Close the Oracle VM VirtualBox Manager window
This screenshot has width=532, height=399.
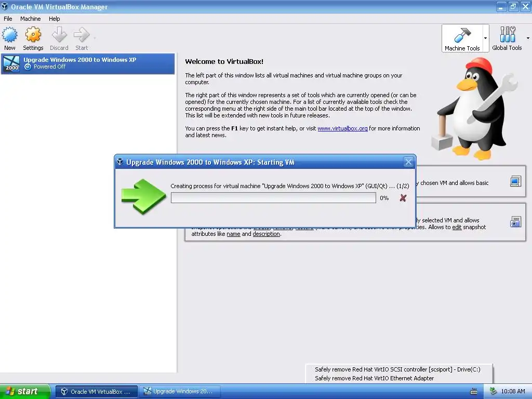tap(525, 6)
